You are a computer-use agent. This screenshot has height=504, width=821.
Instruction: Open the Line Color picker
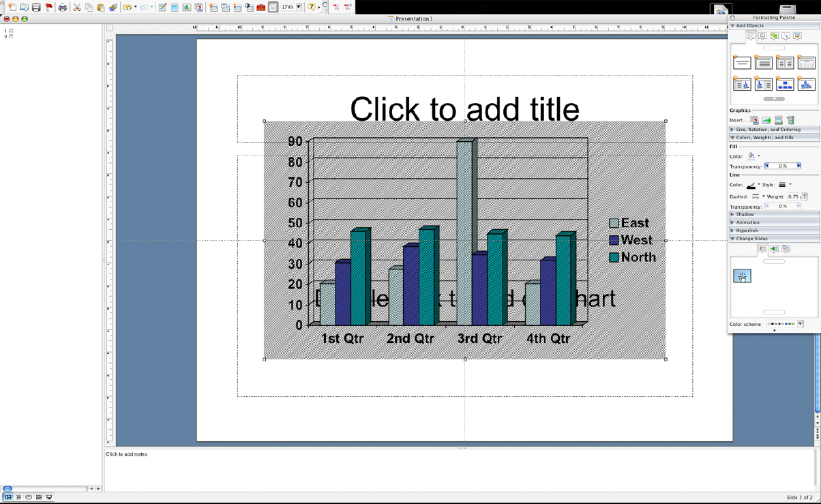coord(752,185)
